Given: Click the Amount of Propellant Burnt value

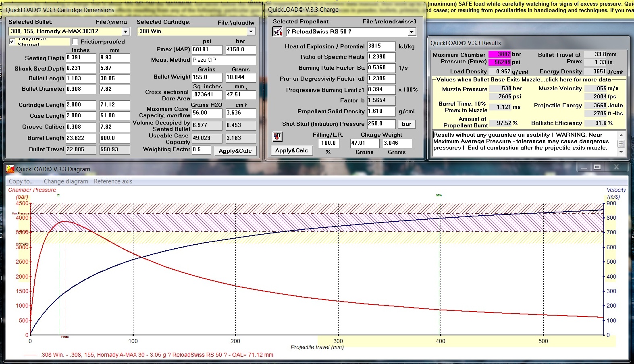Looking at the screenshot, I should (500, 123).
